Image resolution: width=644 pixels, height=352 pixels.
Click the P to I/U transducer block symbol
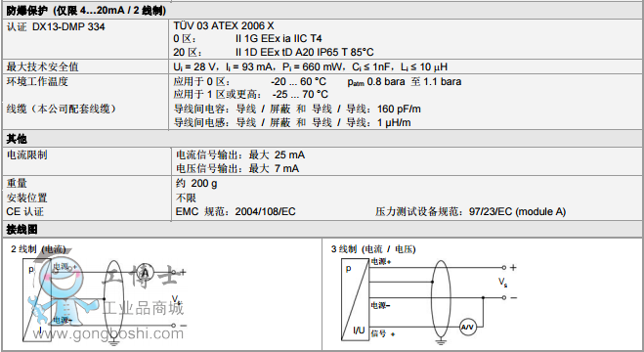[x=355, y=299]
